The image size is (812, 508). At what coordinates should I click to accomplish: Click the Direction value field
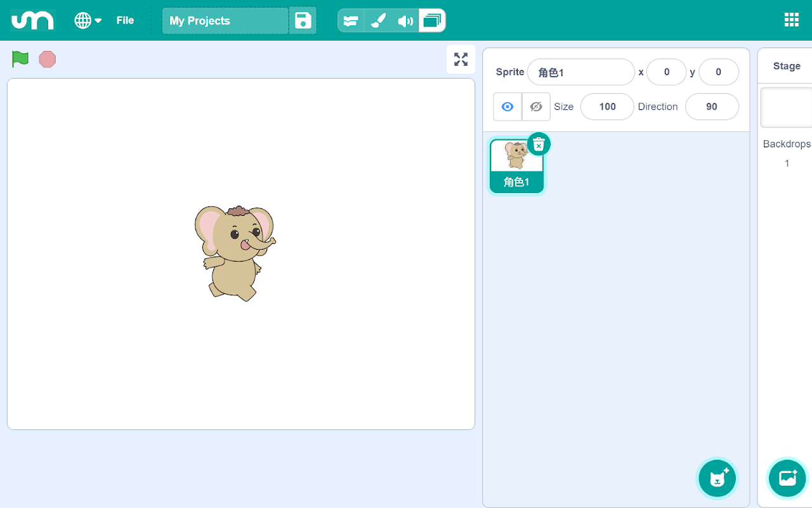pyautogui.click(x=711, y=107)
